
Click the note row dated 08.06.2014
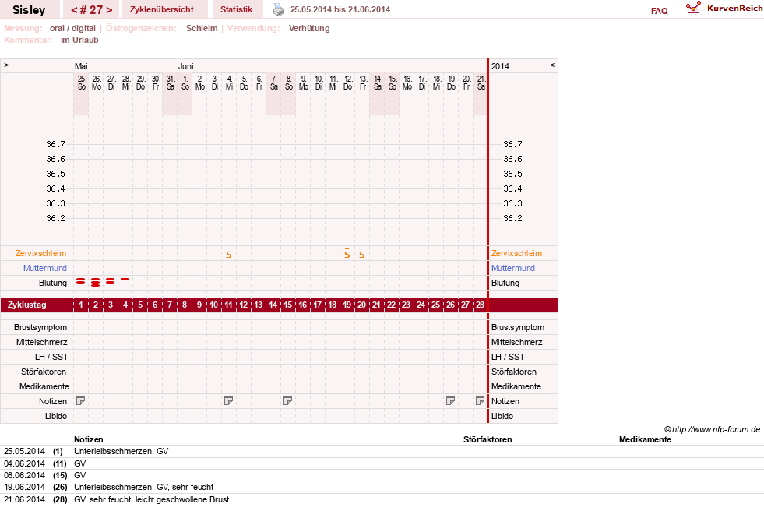coord(382,475)
